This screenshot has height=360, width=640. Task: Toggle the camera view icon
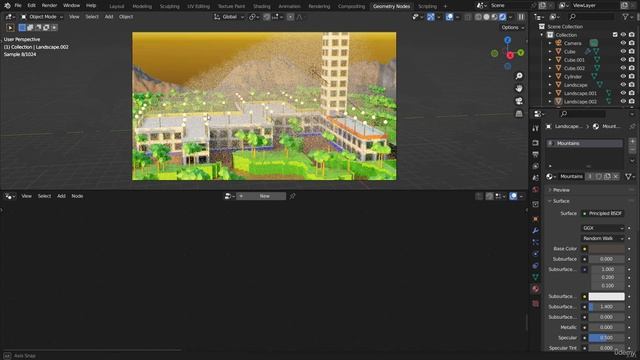point(519,101)
